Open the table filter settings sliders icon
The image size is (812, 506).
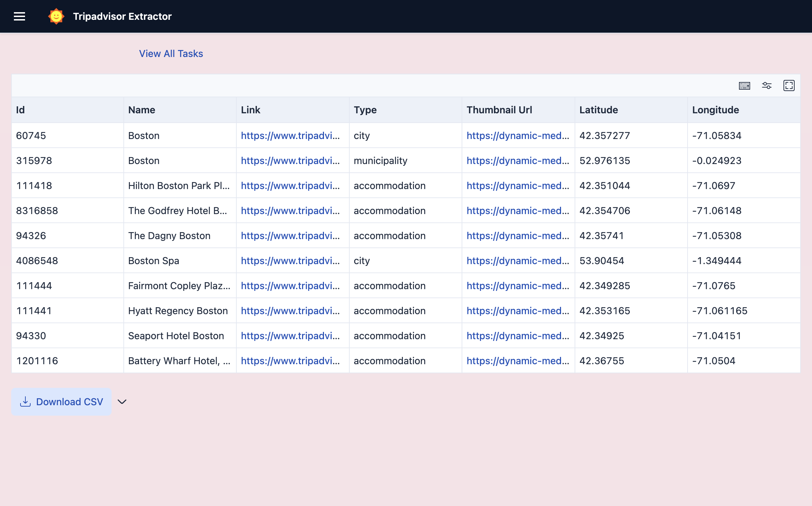(x=766, y=85)
